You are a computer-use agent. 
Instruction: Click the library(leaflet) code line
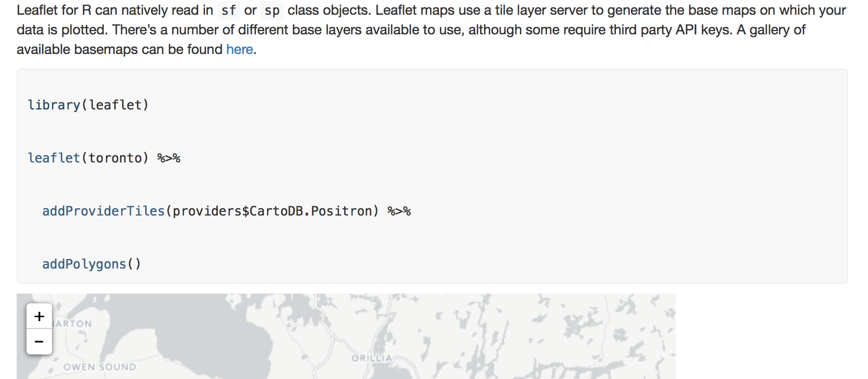coord(88,105)
